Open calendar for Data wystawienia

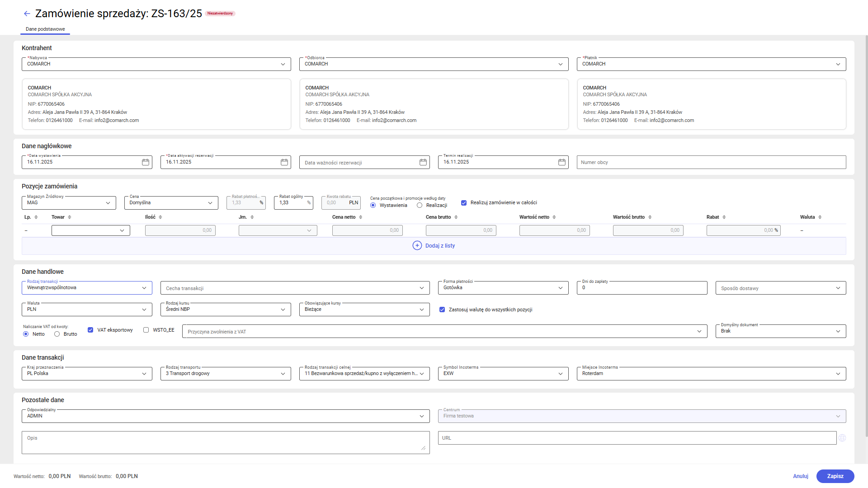(x=146, y=162)
